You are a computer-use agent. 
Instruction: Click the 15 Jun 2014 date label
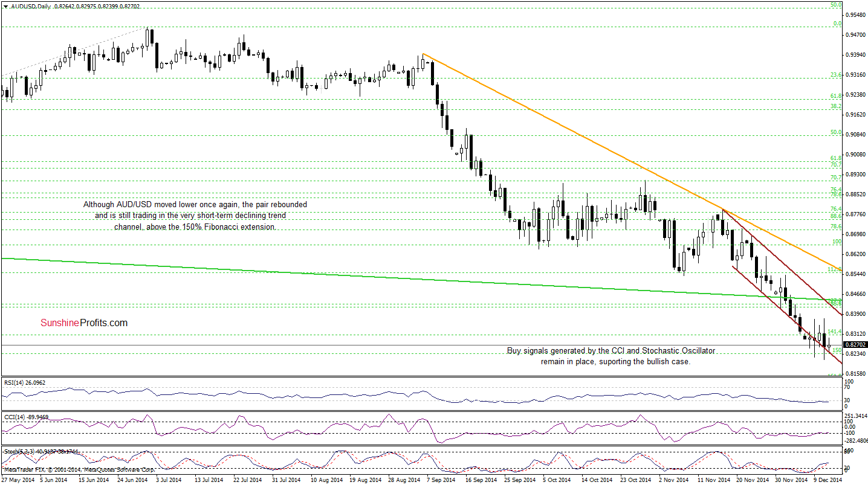tap(94, 480)
